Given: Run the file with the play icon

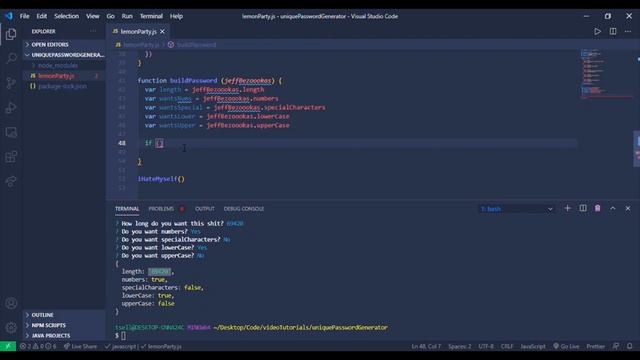Looking at the screenshot, I should (597, 31).
